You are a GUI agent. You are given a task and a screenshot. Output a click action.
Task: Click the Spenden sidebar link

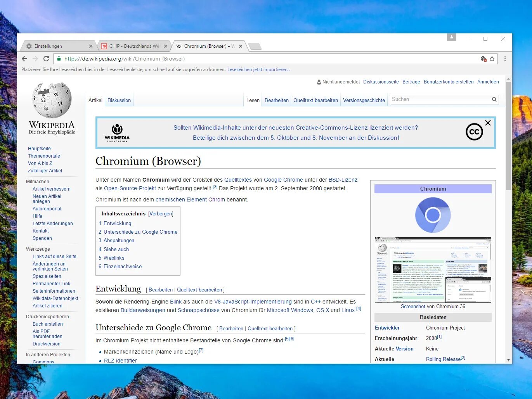pos(42,238)
